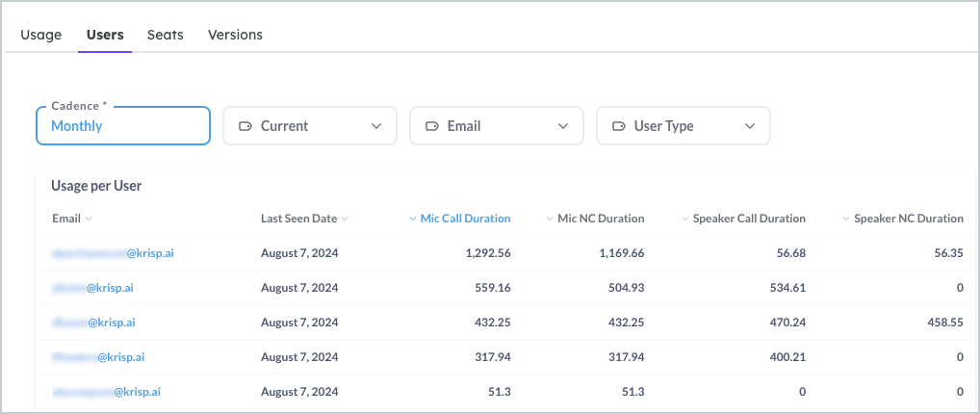Click chevron arrow on Email filter dropdown
This screenshot has height=414, width=980.
(563, 126)
